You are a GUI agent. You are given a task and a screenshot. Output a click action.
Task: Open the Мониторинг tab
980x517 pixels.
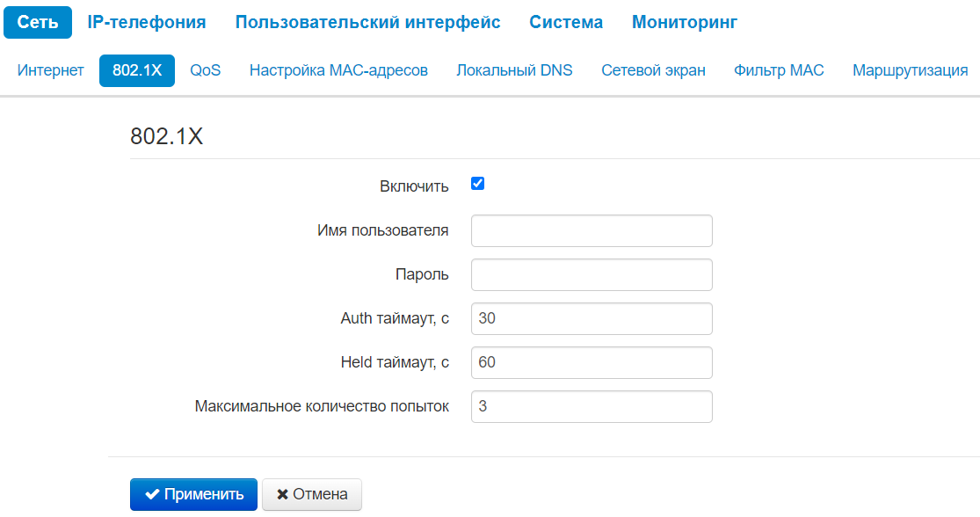[685, 22]
